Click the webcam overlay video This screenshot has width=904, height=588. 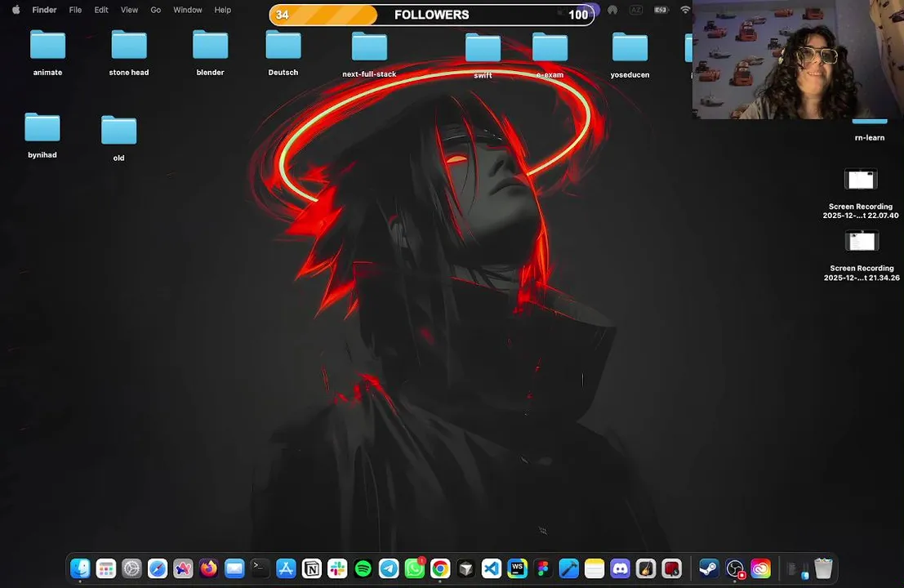coord(798,60)
